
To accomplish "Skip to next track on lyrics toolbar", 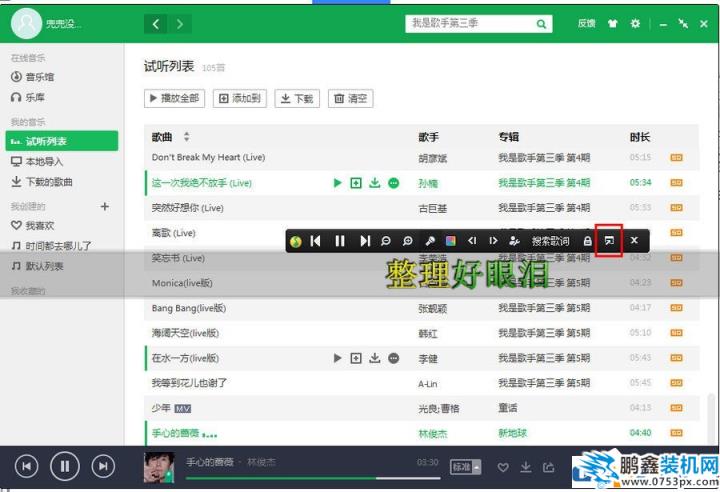I will [365, 241].
